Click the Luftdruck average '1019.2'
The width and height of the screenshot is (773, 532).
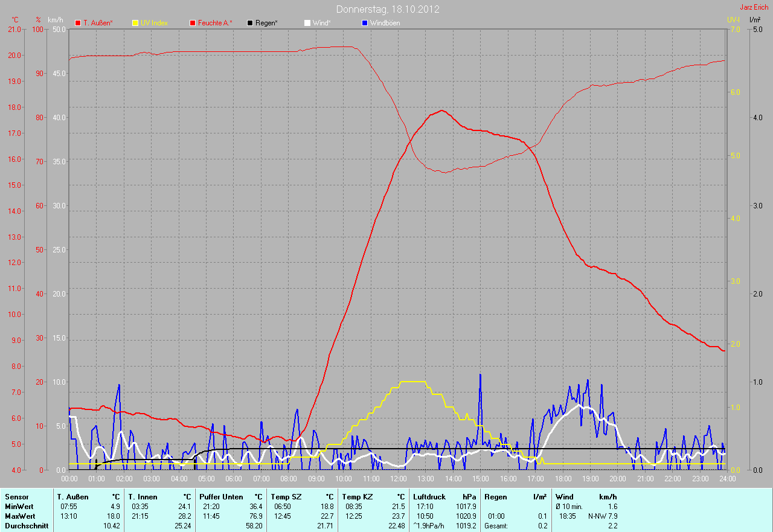click(x=467, y=526)
